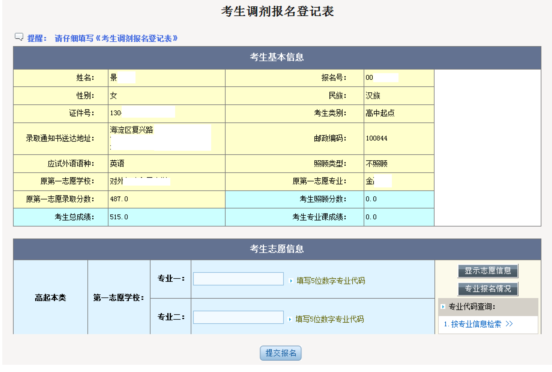Image resolution: width=552 pixels, height=372 pixels.
Task: Select the 汉族 ethnicity value
Action: coord(373,96)
